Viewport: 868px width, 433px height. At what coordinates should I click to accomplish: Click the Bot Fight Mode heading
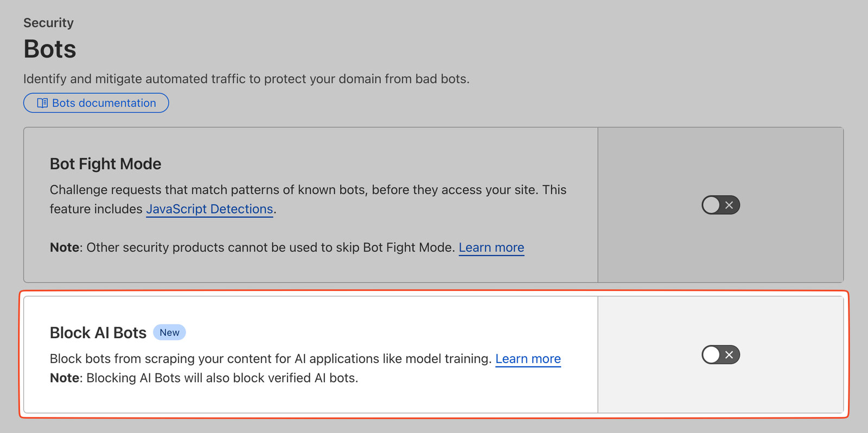click(106, 164)
